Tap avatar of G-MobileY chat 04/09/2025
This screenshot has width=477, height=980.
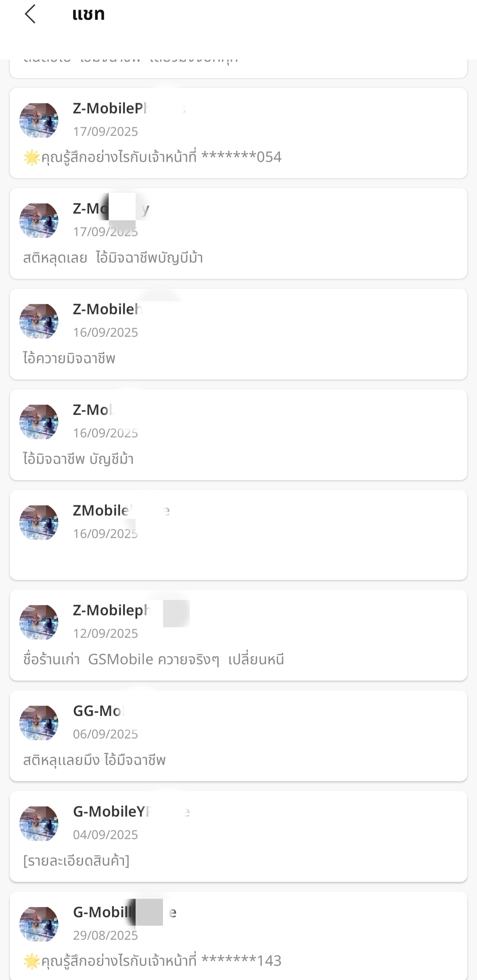39,823
